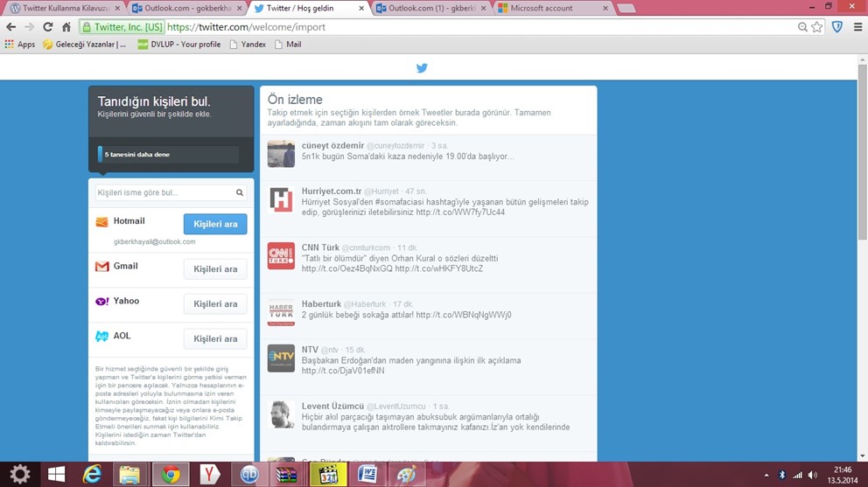Screen dimensions: 868x487
Task: Click the Levent Üzümcü account name
Action: [x=332, y=406]
